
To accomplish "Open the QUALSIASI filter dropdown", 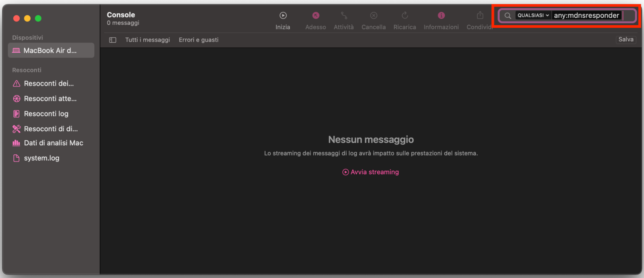I will [533, 15].
